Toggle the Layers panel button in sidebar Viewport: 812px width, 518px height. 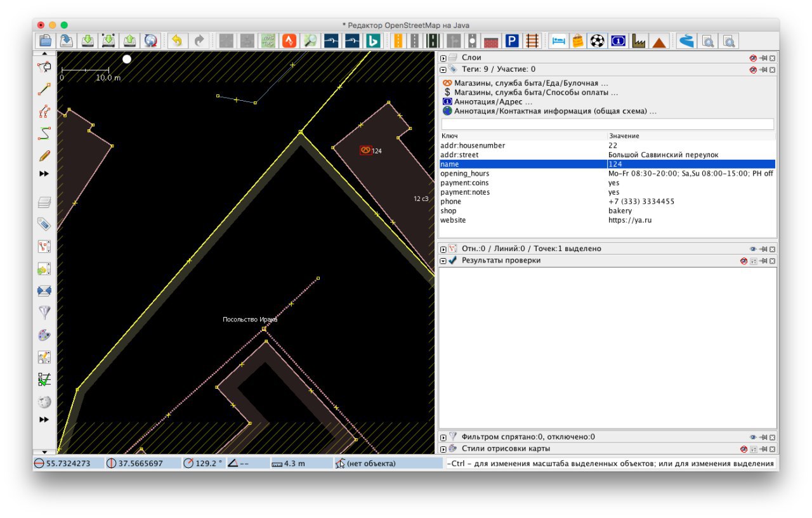pyautogui.click(x=44, y=203)
